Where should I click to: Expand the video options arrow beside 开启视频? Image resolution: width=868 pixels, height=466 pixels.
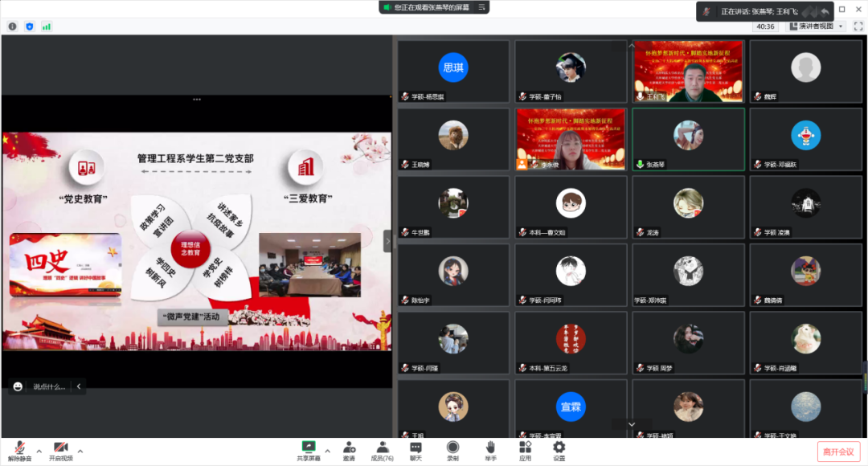coord(80,451)
